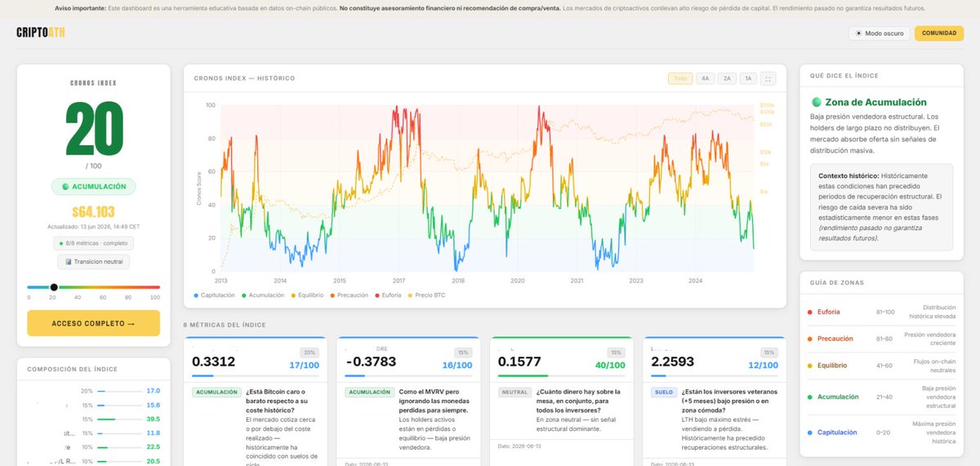Click the Zona de Acumulación heading
The height and width of the screenshot is (466, 980).
pos(875,102)
